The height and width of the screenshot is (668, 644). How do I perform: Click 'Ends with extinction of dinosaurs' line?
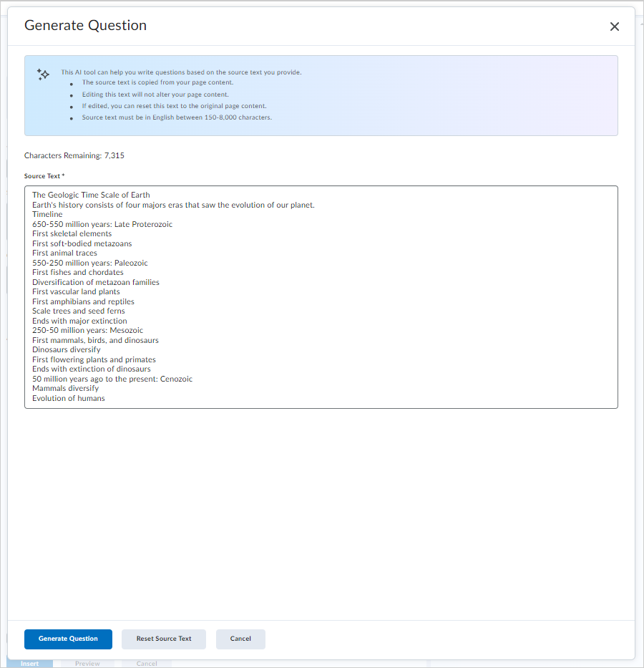tap(92, 369)
